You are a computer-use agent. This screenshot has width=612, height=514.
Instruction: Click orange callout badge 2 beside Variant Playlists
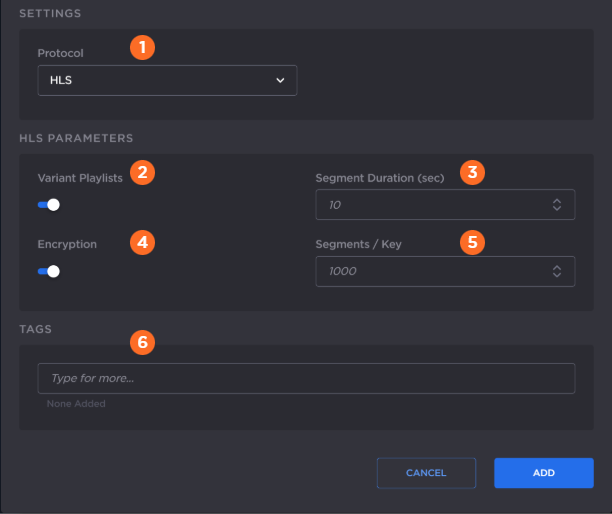point(143,172)
